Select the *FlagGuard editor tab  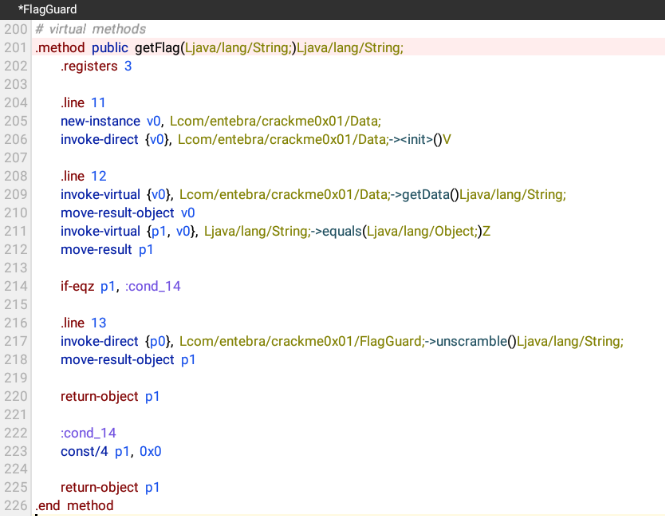[x=47, y=9]
